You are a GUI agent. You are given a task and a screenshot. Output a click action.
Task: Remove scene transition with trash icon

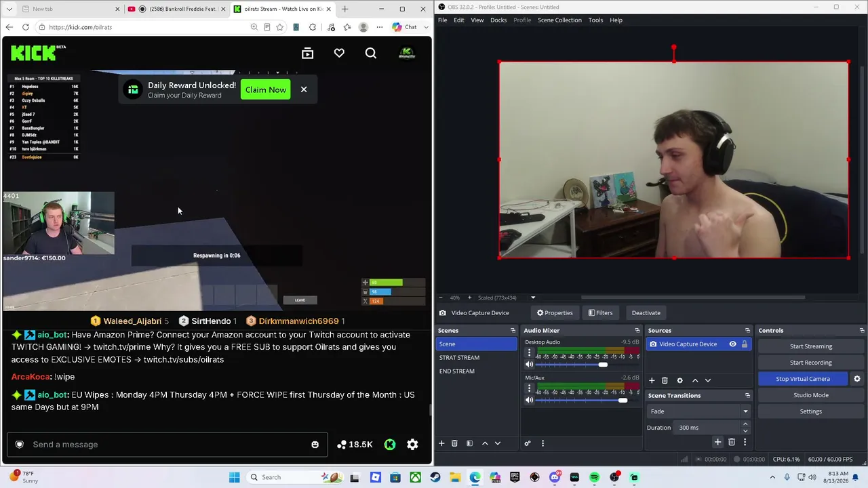[x=732, y=443]
